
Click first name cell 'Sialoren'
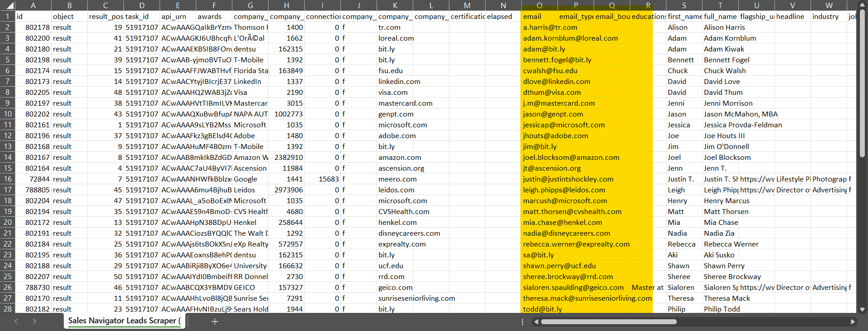pyautogui.click(x=684, y=287)
